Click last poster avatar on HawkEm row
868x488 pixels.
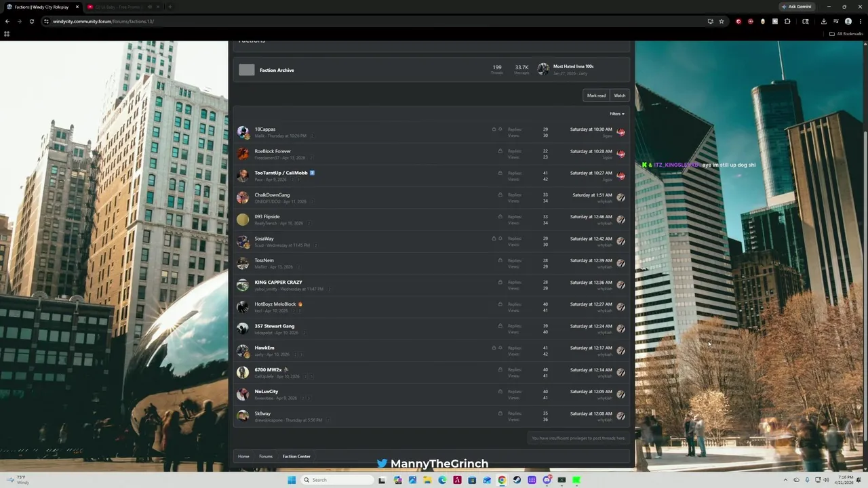point(620,350)
